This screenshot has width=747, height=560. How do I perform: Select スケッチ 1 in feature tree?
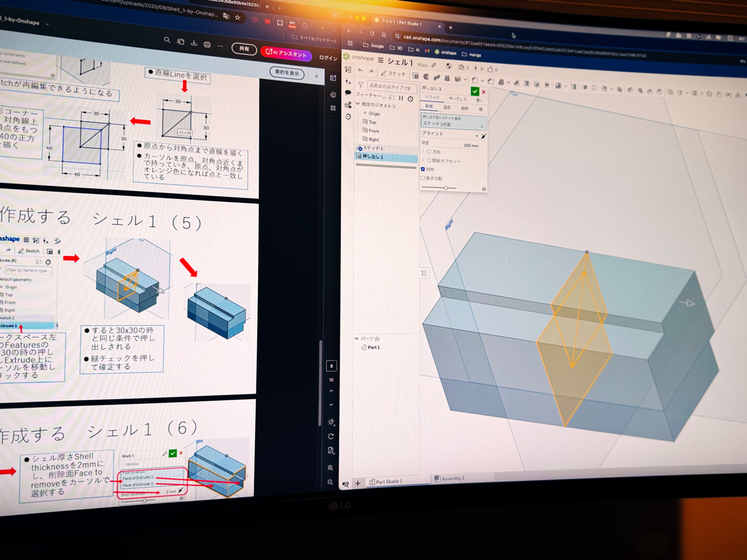coord(386,148)
